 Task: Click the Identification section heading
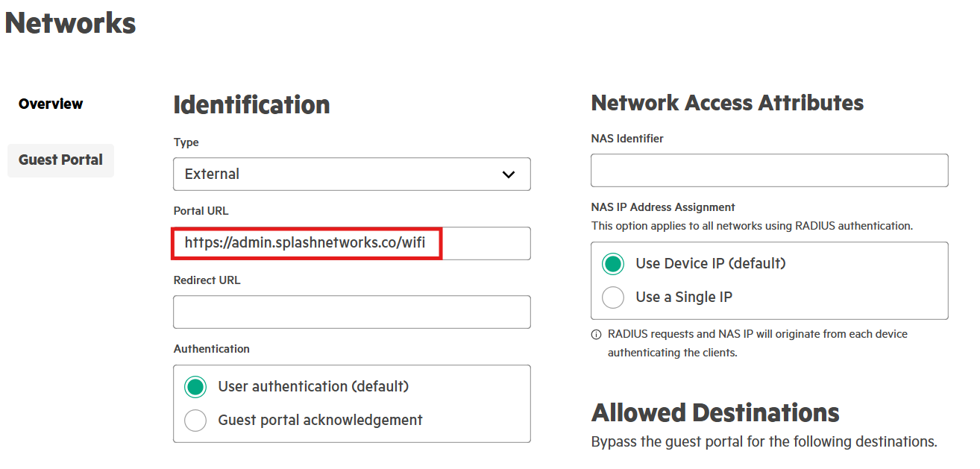click(252, 104)
